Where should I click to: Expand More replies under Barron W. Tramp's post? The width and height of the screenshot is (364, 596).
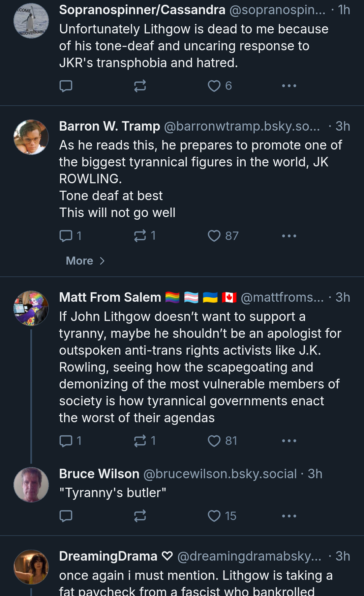tap(86, 261)
